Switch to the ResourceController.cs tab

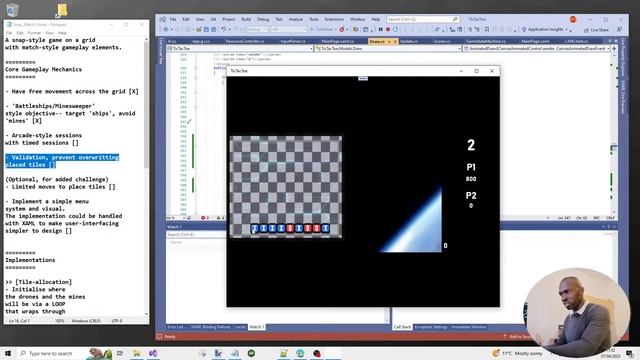point(245,41)
